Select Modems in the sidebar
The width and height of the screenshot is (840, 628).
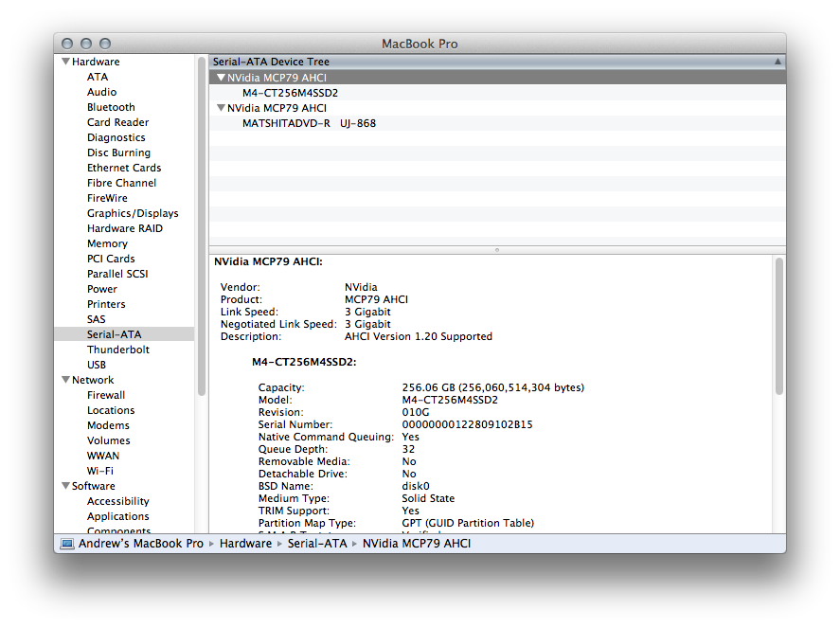pyautogui.click(x=108, y=425)
